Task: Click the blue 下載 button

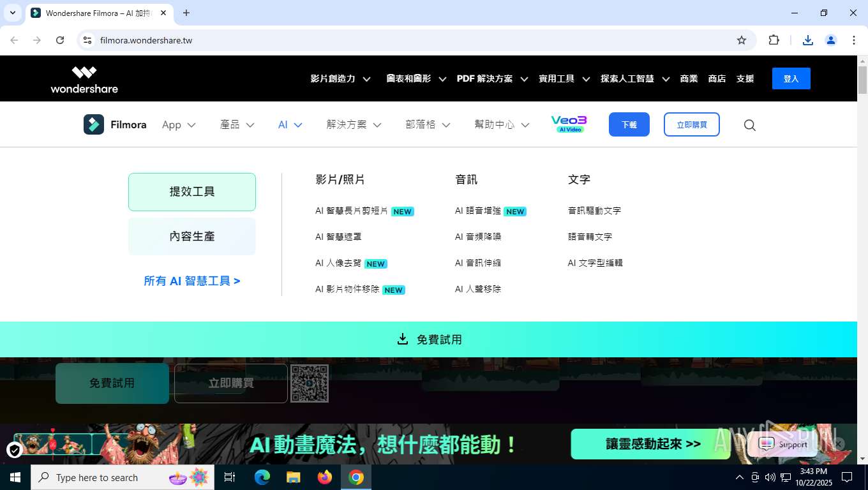Action: (629, 124)
